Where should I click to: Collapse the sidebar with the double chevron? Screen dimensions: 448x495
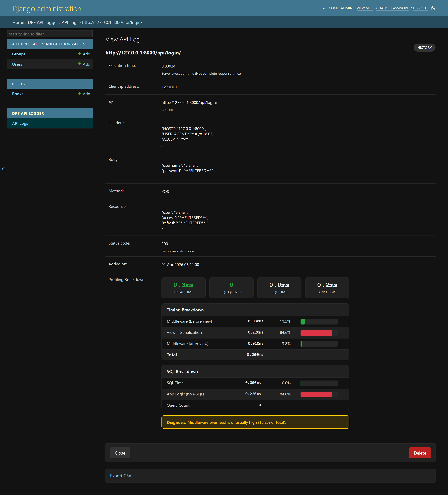3,169
